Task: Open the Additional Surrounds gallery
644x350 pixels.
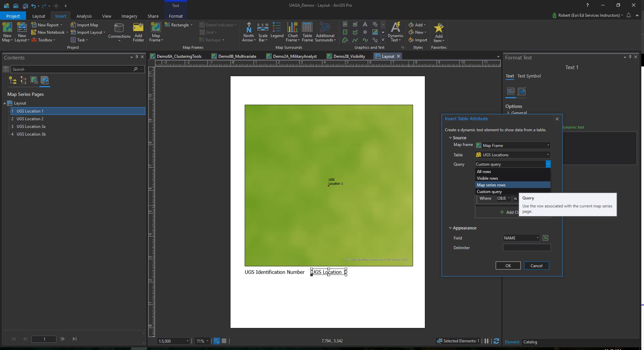Action: (x=325, y=32)
